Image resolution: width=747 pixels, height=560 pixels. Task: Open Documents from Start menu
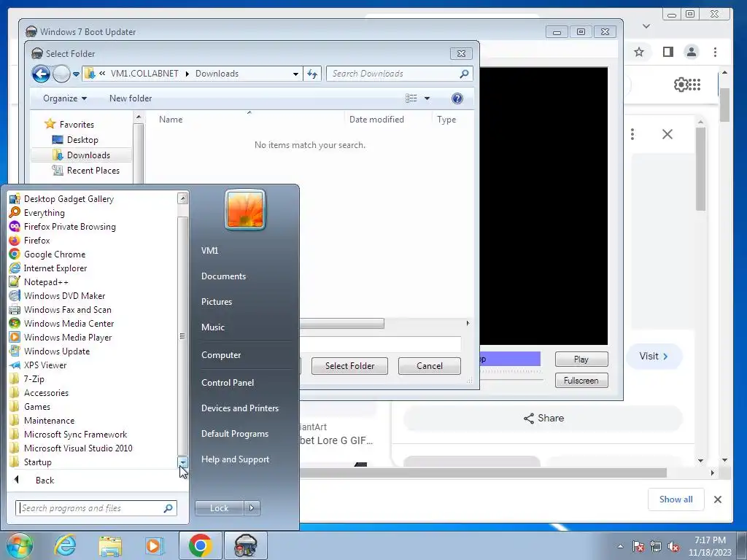point(223,276)
